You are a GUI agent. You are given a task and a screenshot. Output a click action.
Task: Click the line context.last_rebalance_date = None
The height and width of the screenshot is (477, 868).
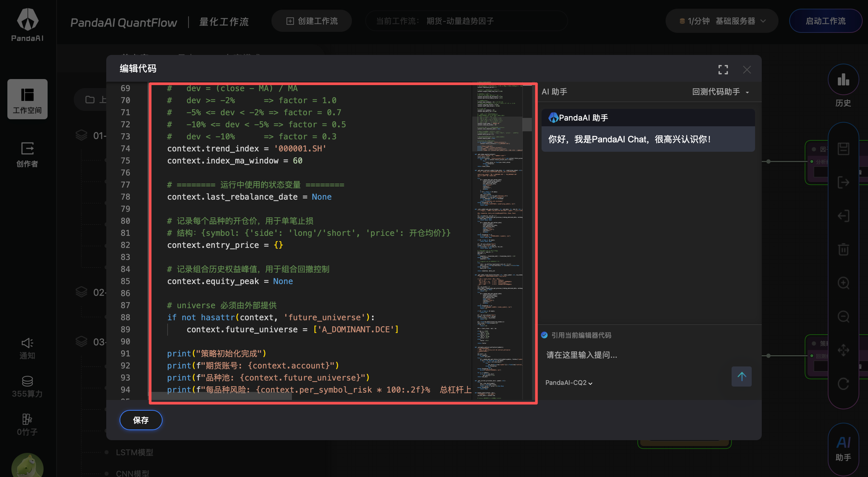click(249, 197)
